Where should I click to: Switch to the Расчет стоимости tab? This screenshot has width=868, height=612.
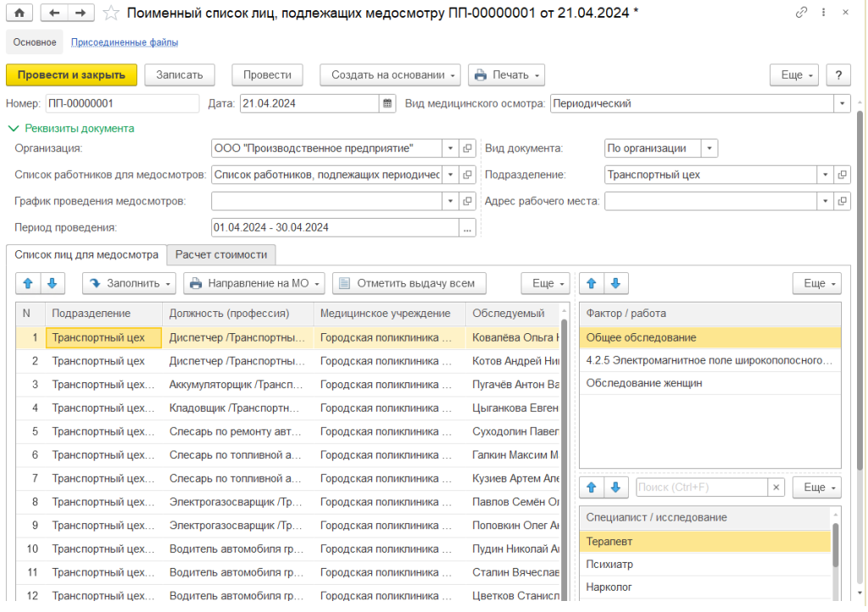[221, 254]
